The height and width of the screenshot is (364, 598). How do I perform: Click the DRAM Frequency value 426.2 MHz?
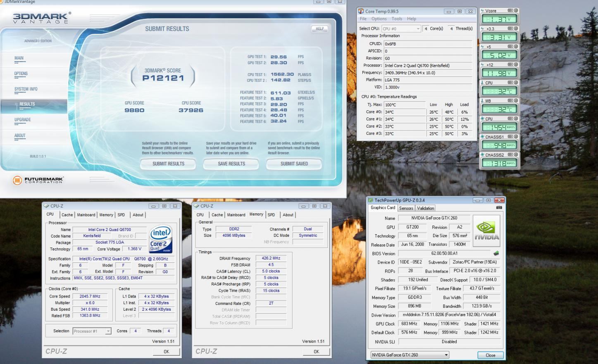[x=271, y=258]
